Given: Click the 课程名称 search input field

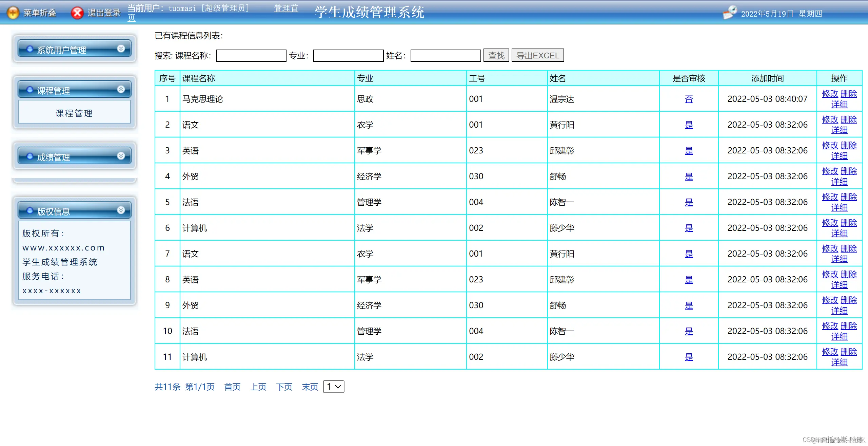Looking at the screenshot, I should point(251,56).
